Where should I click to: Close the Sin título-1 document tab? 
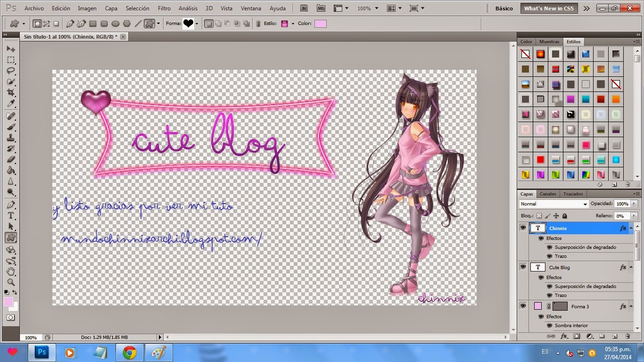124,36
